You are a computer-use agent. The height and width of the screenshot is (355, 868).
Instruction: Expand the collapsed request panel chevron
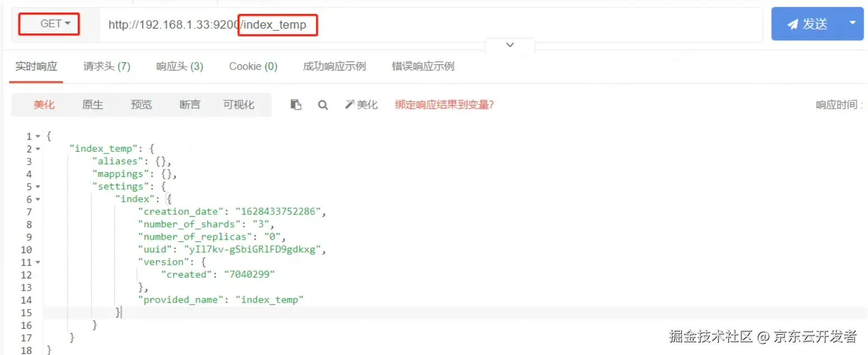510,45
